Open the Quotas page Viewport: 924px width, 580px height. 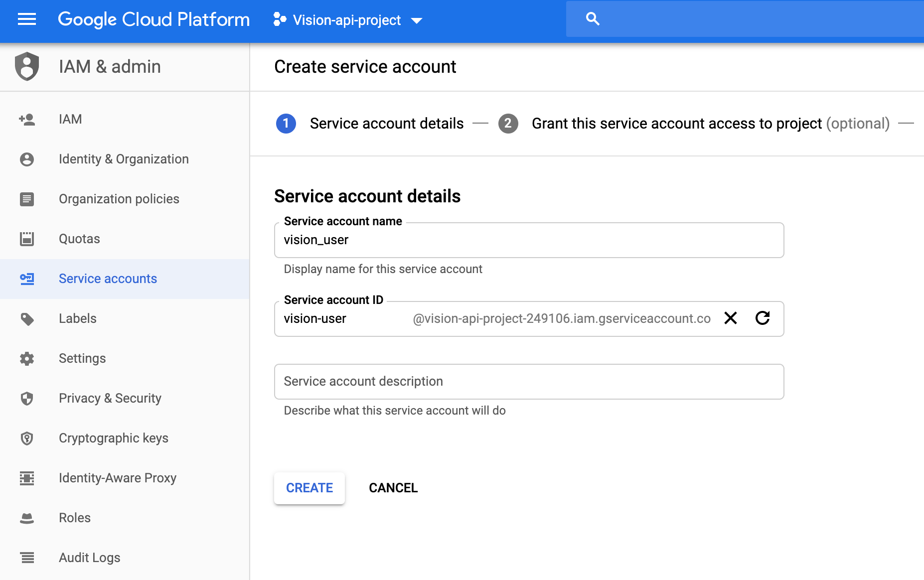[125, 239]
